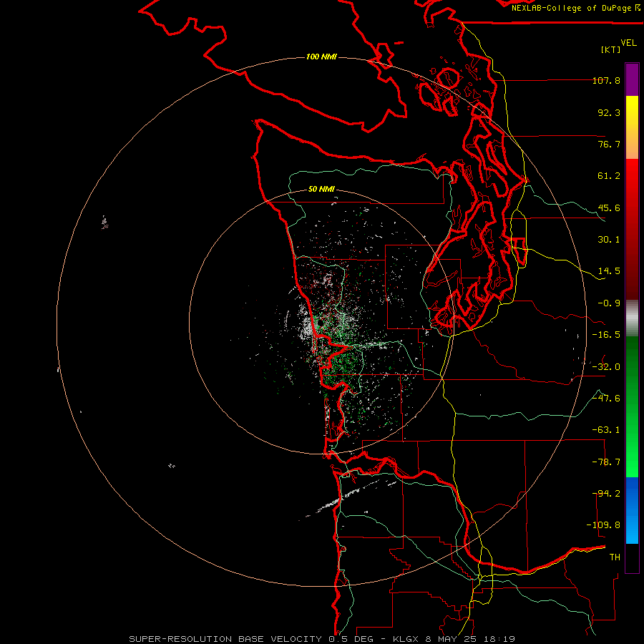Click the blue segment of color bar
This screenshot has height=644, width=644.
coord(632,510)
